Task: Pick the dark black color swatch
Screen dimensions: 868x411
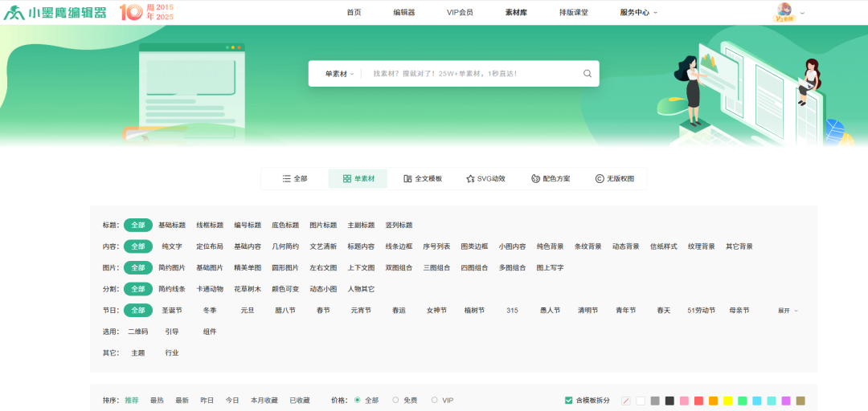Action: [x=669, y=401]
